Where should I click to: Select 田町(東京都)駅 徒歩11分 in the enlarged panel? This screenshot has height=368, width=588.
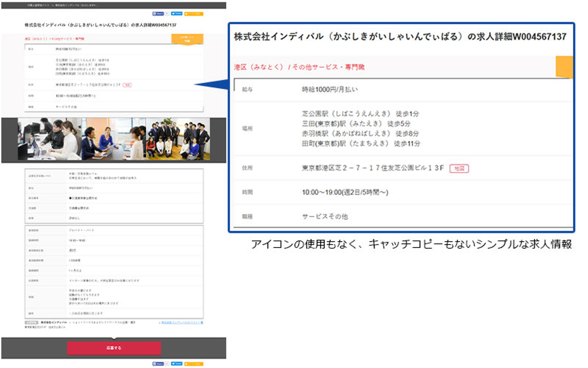click(361, 144)
